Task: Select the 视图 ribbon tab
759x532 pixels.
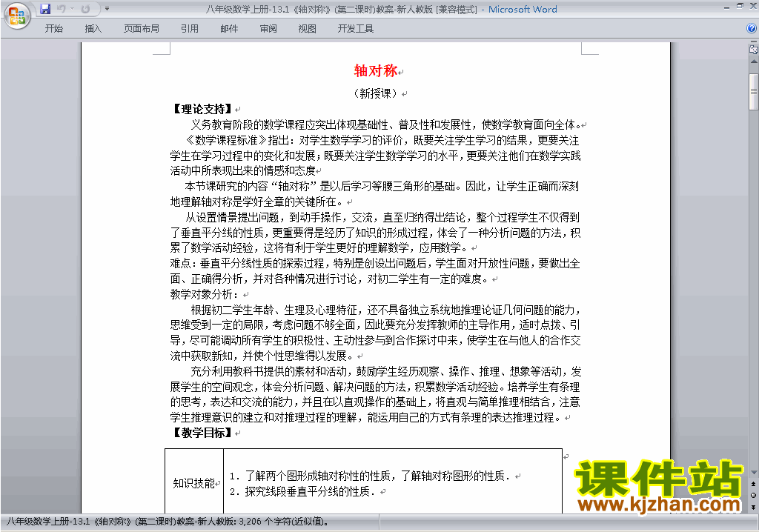Action: [x=308, y=29]
